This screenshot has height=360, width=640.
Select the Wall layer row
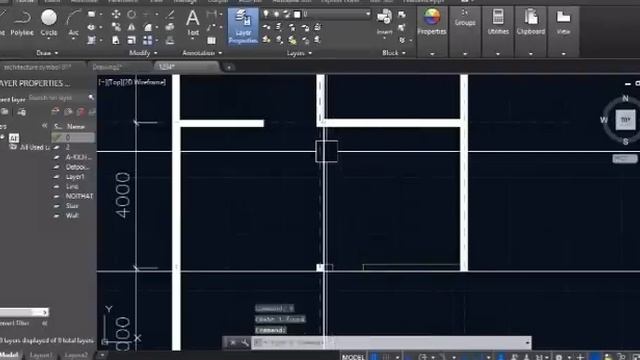[73, 216]
